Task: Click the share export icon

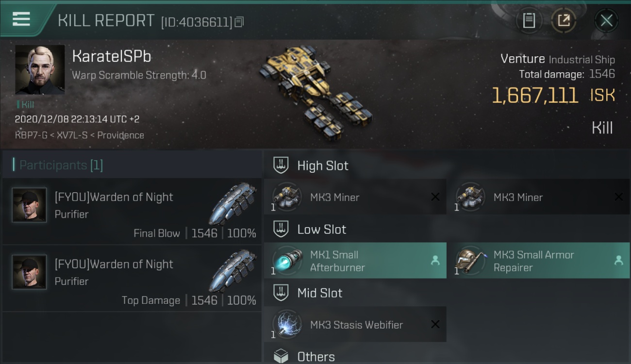Action: pos(563,20)
